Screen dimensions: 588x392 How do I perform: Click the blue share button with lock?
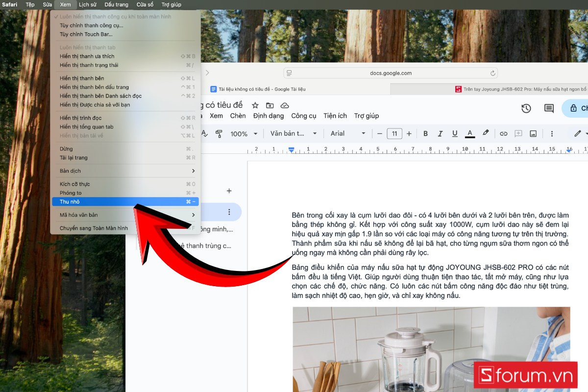tap(575, 108)
